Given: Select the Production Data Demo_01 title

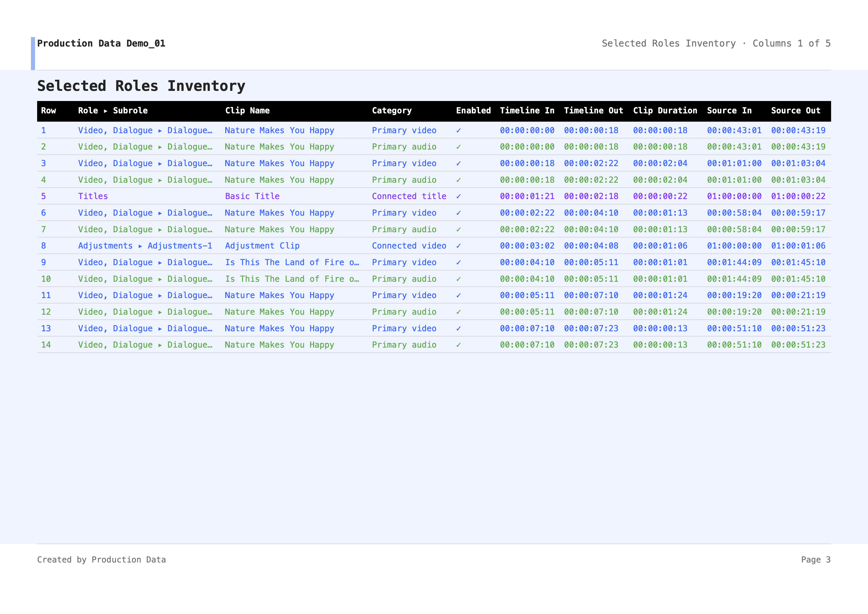Looking at the screenshot, I should 101,44.
